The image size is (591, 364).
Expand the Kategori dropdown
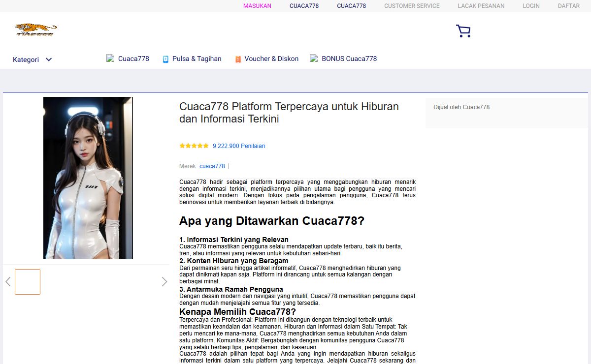[x=33, y=60]
